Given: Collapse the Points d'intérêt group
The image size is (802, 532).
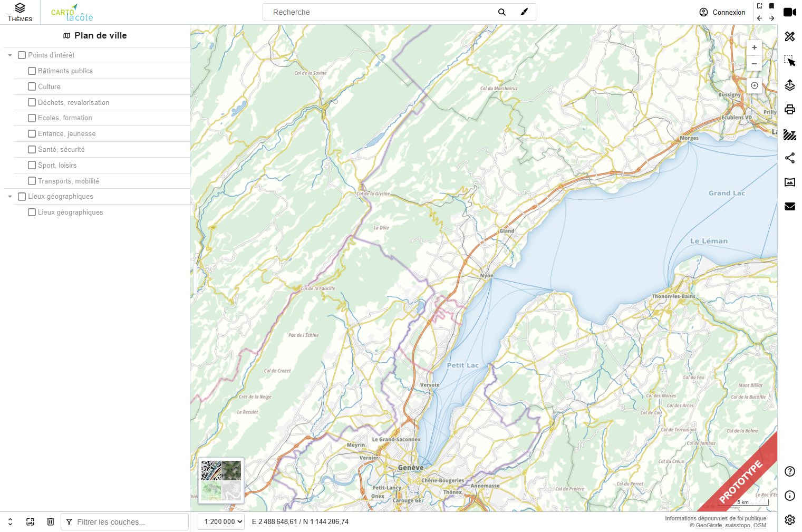Looking at the screenshot, I should coord(10,55).
